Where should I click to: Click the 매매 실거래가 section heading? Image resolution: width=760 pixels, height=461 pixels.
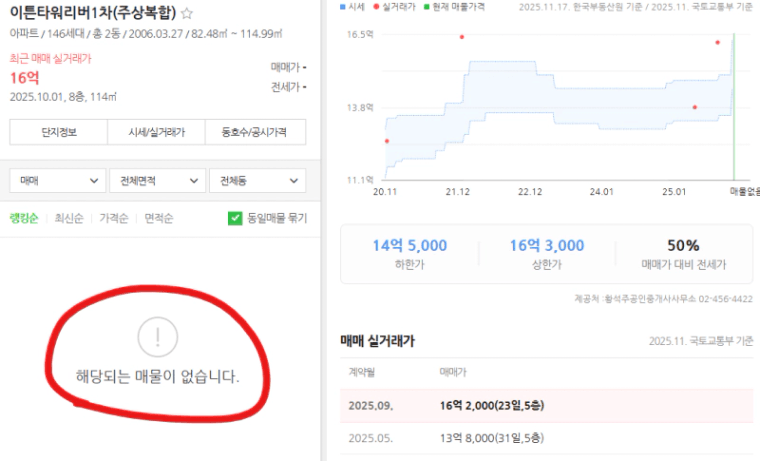click(378, 341)
